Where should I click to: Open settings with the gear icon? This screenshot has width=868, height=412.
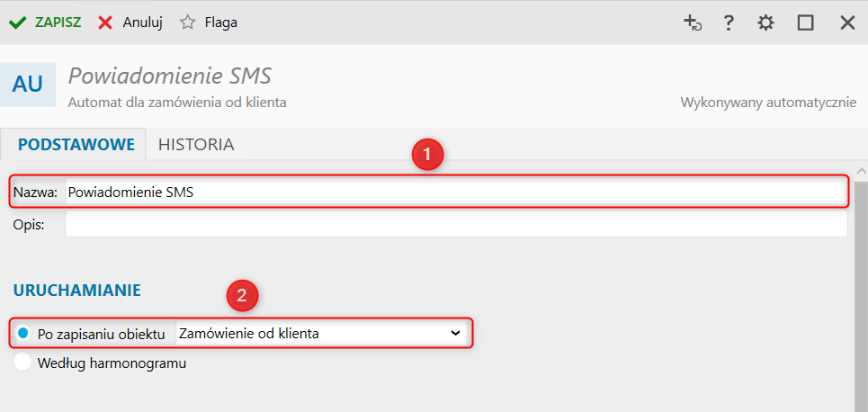tap(765, 22)
